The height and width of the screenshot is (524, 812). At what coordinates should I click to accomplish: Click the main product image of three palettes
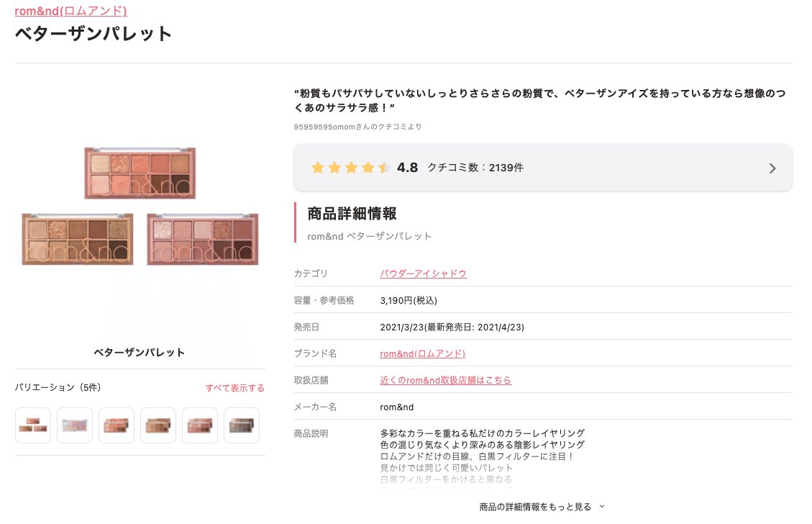click(x=140, y=206)
